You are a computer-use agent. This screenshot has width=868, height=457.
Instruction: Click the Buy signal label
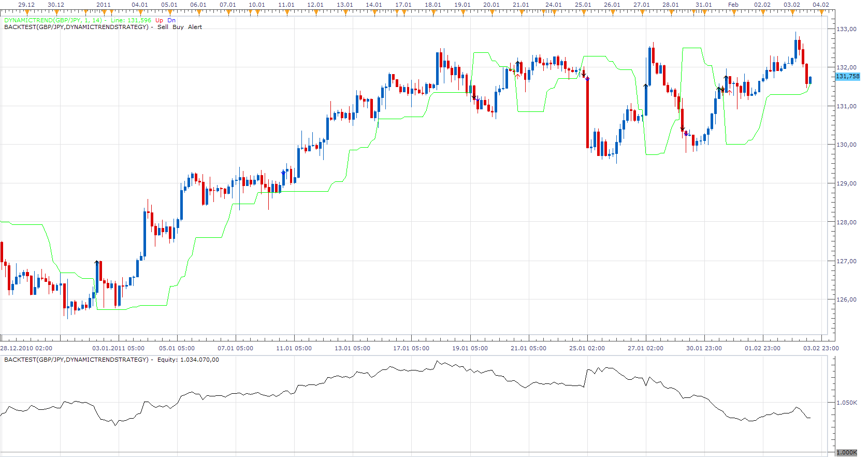point(178,27)
